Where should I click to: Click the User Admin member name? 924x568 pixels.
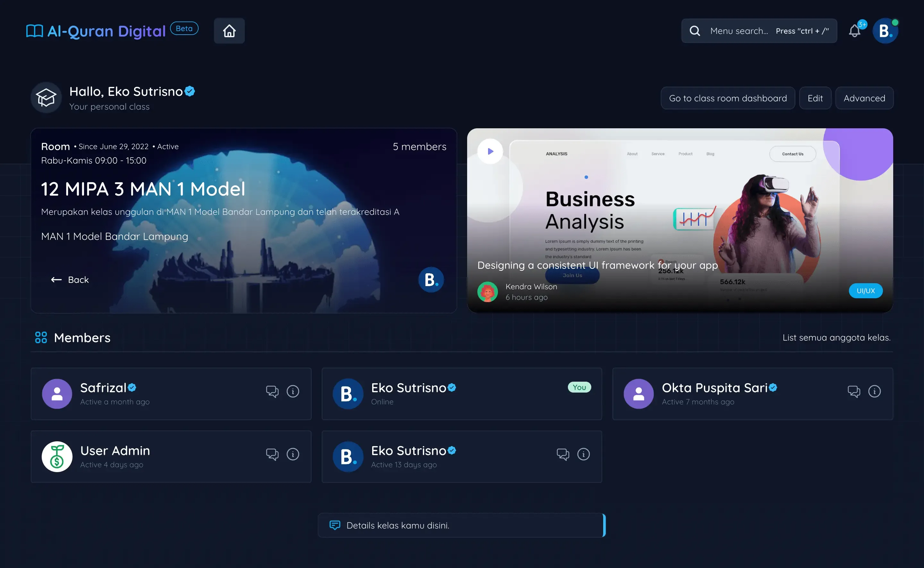point(115,450)
